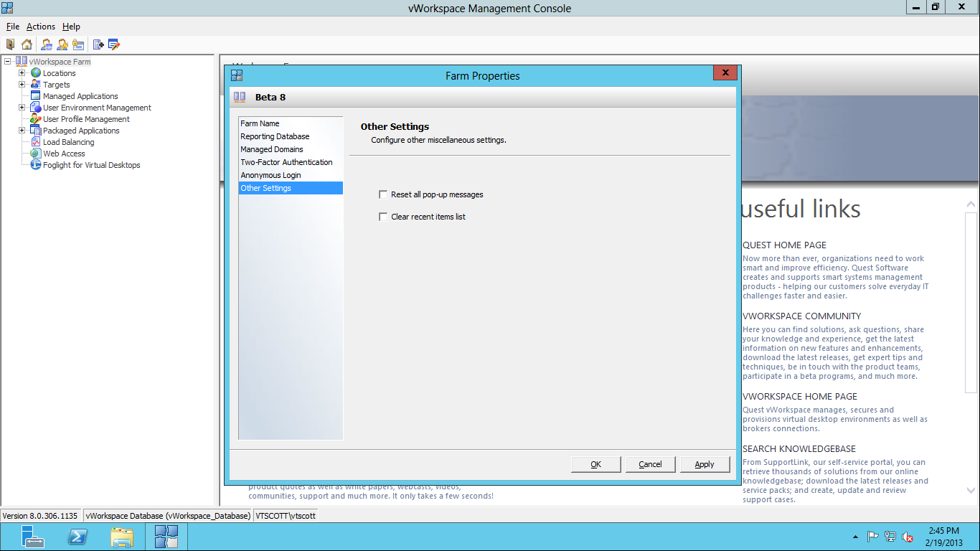Open the Actions menu

point(41,27)
